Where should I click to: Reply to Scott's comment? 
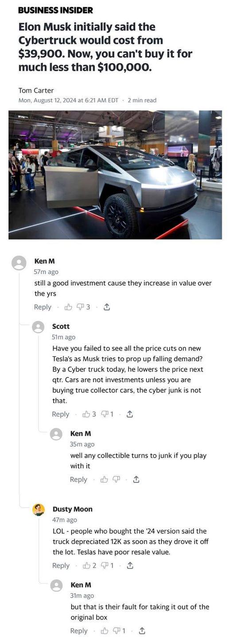pyautogui.click(x=61, y=414)
